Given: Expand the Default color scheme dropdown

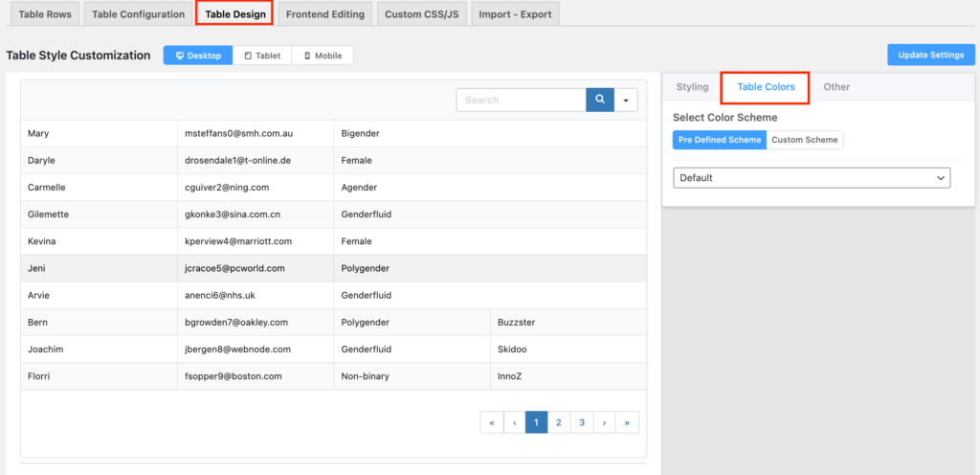Looking at the screenshot, I should point(812,177).
